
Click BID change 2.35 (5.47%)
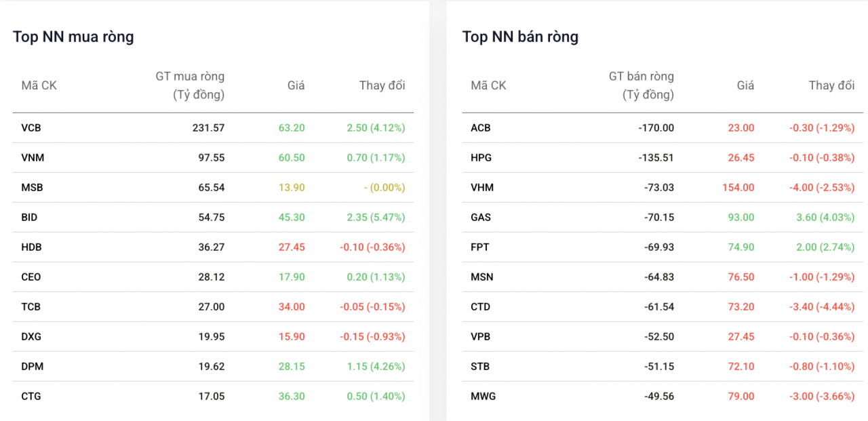coord(376,217)
